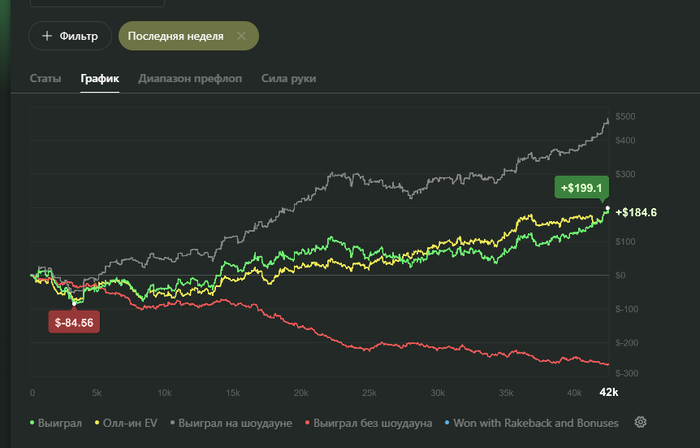Switch to Диапазон префлоп tab
This screenshot has height=448, width=700.
click(x=190, y=79)
